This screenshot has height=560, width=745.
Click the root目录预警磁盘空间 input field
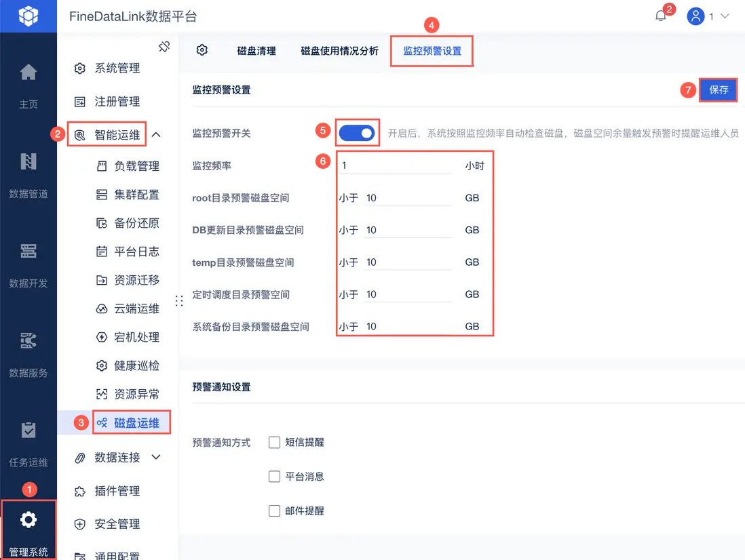coord(408,198)
